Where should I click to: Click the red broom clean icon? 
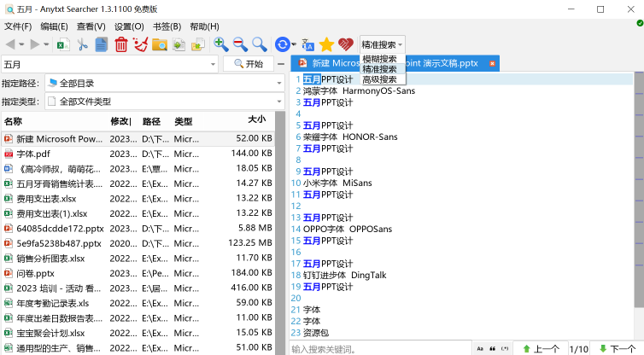tap(140, 44)
